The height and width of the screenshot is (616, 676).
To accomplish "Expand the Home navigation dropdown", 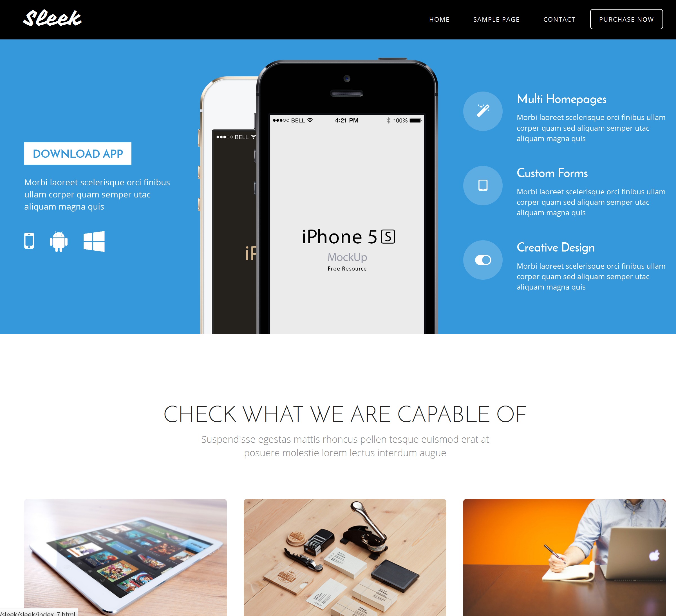I will pyautogui.click(x=439, y=19).
